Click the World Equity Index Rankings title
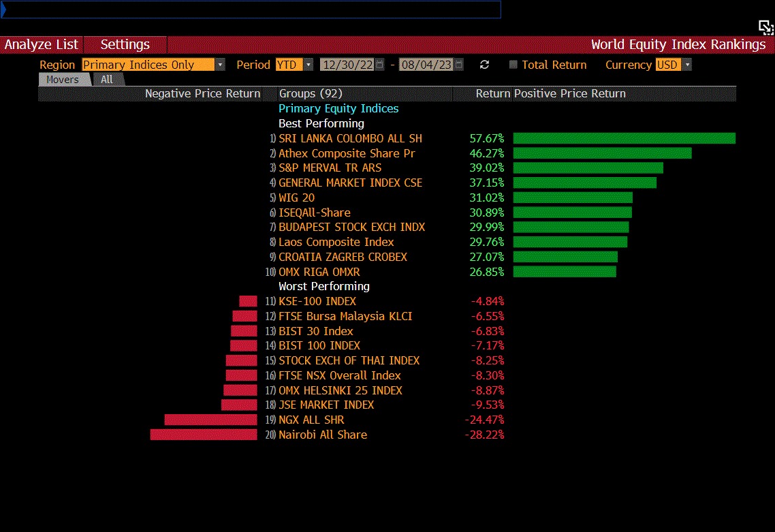This screenshot has height=532, width=775. click(678, 44)
